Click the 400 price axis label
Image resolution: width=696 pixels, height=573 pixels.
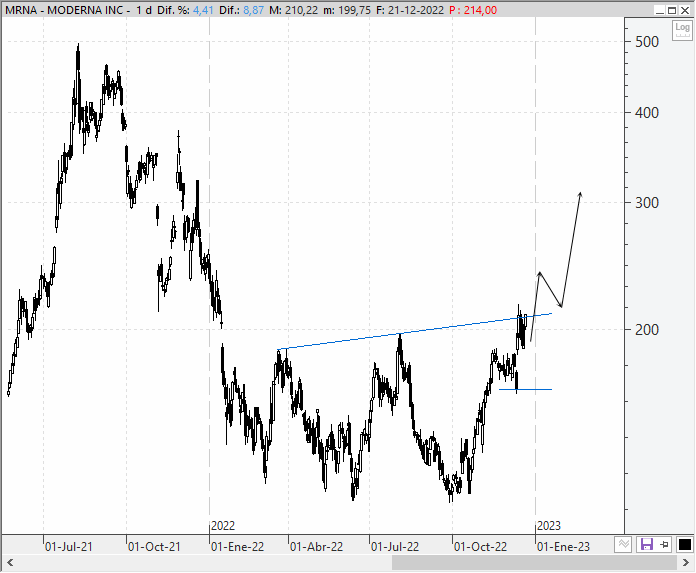click(647, 113)
